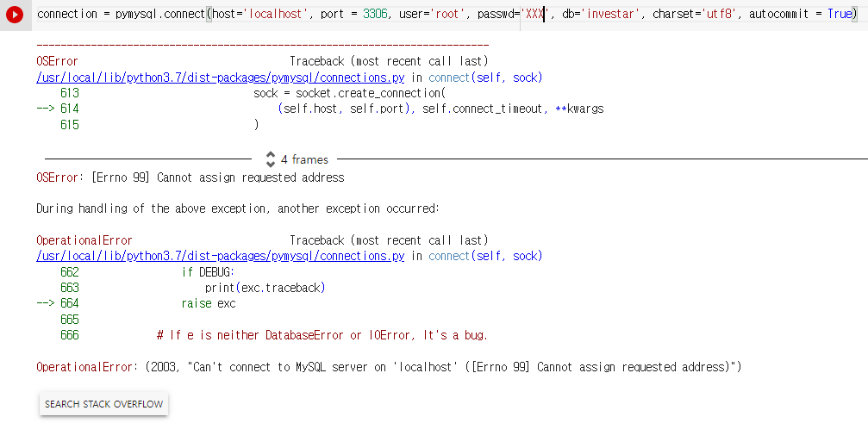Click the 'investar' database name in code
Screen dimensions: 868x423
click(x=610, y=15)
